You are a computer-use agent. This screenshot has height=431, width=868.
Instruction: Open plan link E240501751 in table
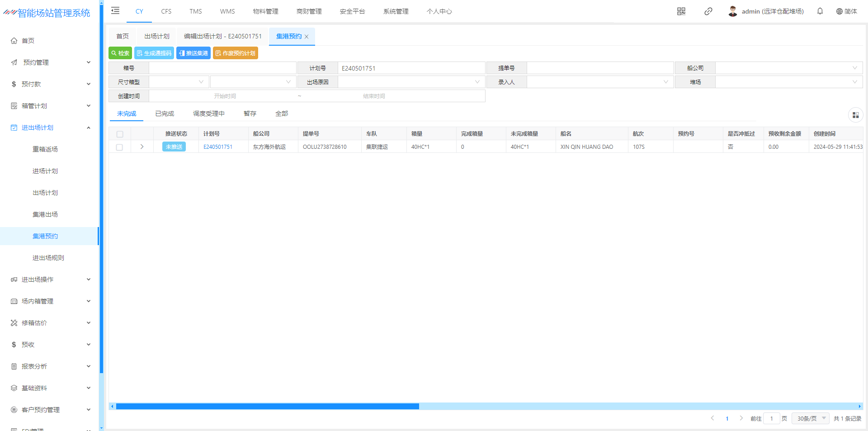pos(218,147)
